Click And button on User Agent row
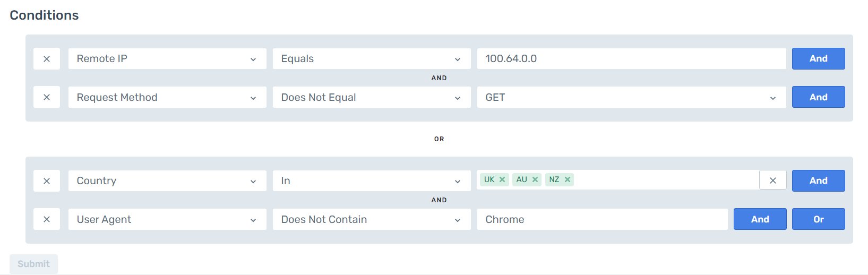The height and width of the screenshot is (275, 868). point(760,219)
